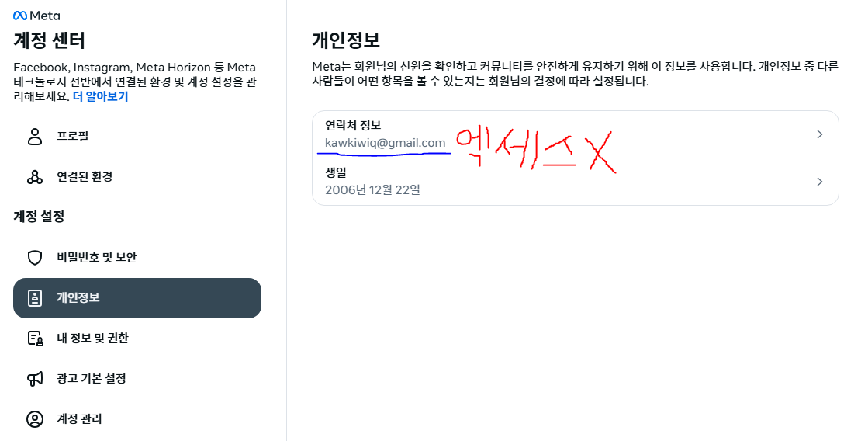Viewport: 868px width, 441px height.
Task: Click the Meta logo
Action: 36,16
